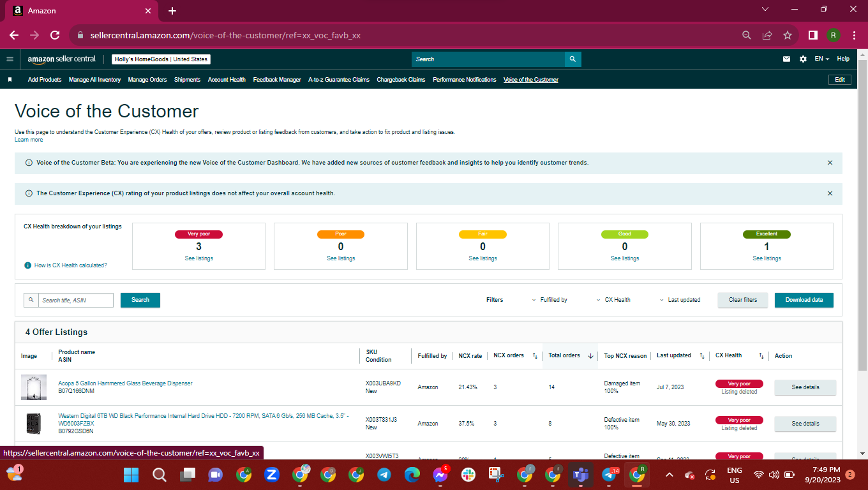This screenshot has height=490, width=868.
Task: Open Microsoft Edge from the taskbar
Action: pos(412,475)
